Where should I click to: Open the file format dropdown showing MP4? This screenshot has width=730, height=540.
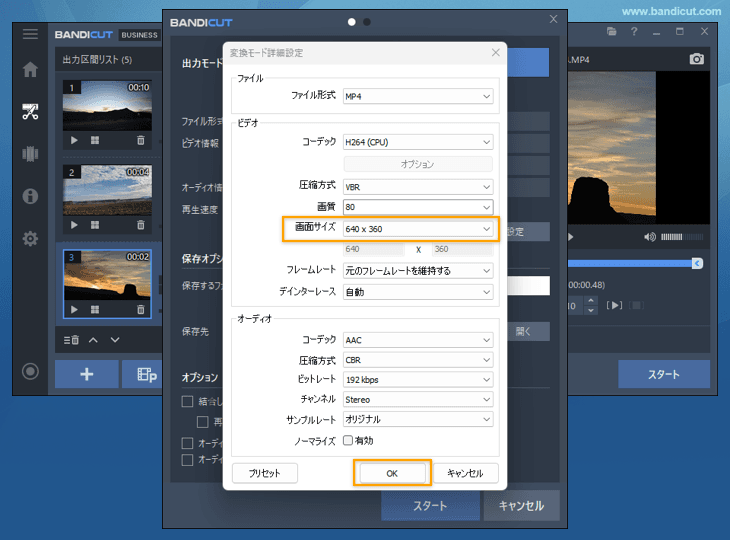pyautogui.click(x=418, y=96)
